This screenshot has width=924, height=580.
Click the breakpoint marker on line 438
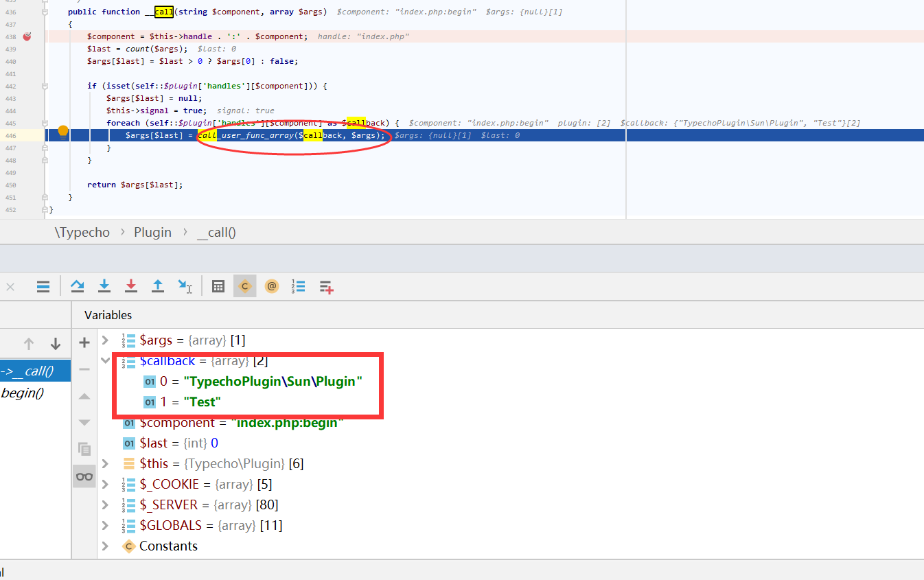click(27, 36)
